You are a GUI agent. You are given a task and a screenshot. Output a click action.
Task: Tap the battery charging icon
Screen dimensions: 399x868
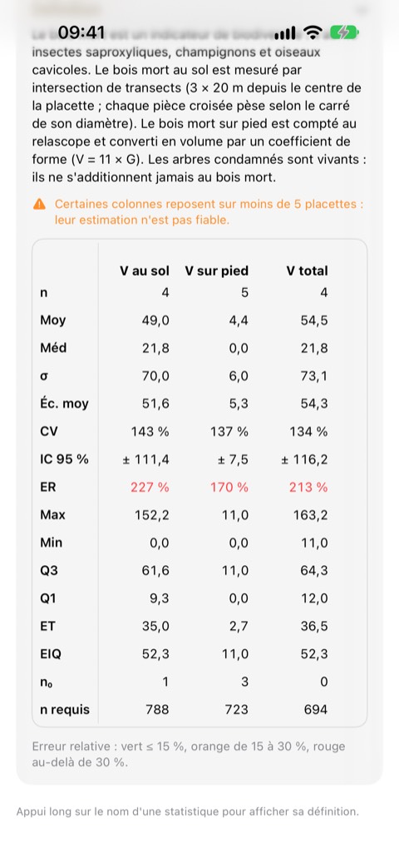tap(344, 33)
